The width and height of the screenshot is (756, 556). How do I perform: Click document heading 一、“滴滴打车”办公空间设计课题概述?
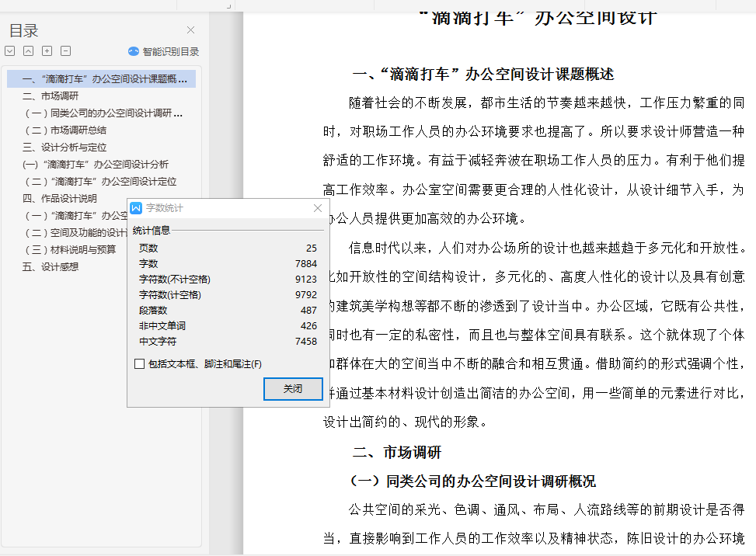pos(483,75)
